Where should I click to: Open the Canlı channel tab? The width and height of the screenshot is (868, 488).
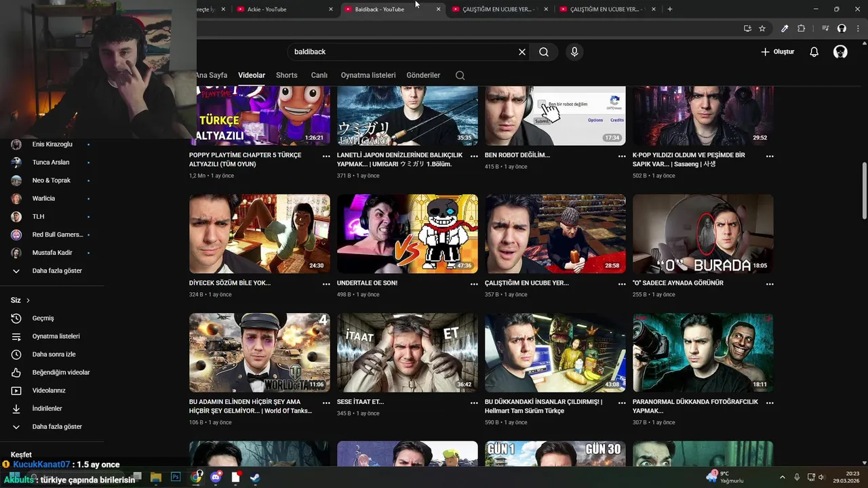[319, 75]
